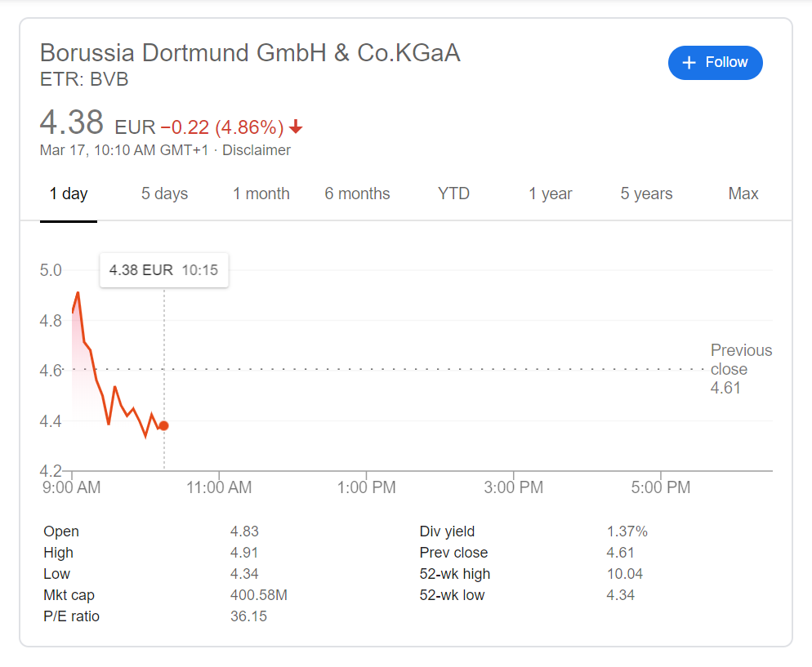Click the plus icon in Follow button
This screenshot has height=667, width=812.
tap(689, 63)
